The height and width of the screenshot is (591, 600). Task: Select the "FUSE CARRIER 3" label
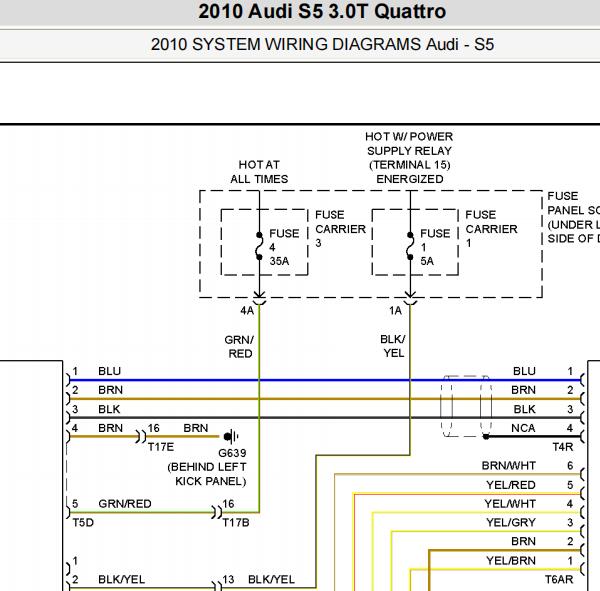pos(340,229)
